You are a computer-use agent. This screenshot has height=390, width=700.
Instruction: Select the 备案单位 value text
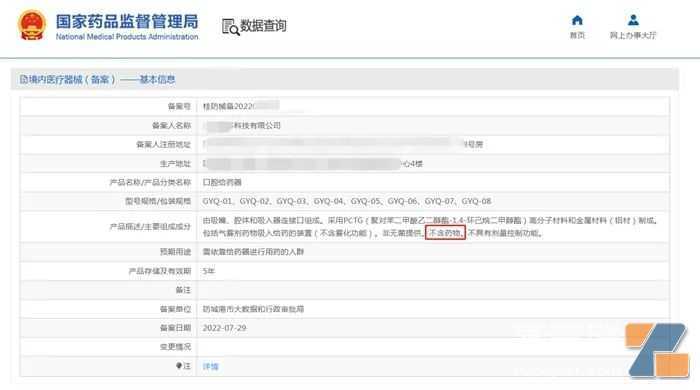(x=253, y=309)
